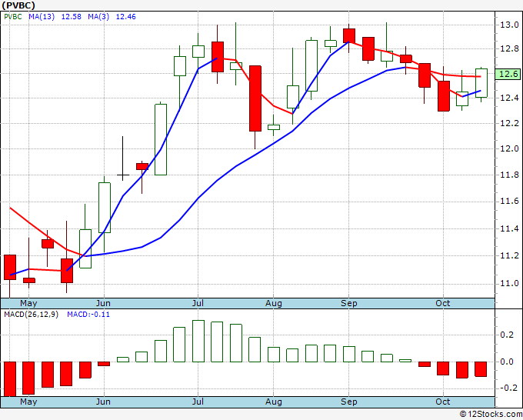
Task: Click the 11.0 price axis label
Action: (x=509, y=284)
